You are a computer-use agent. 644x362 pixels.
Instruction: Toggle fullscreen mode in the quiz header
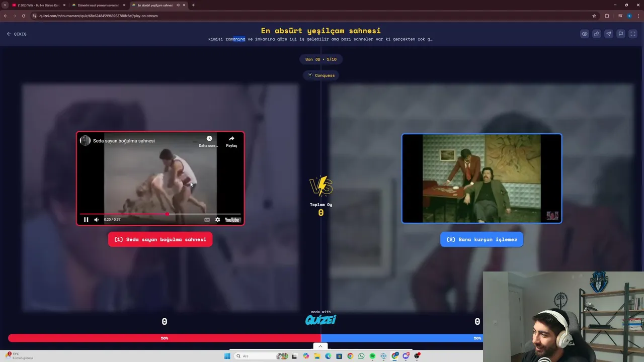click(633, 34)
